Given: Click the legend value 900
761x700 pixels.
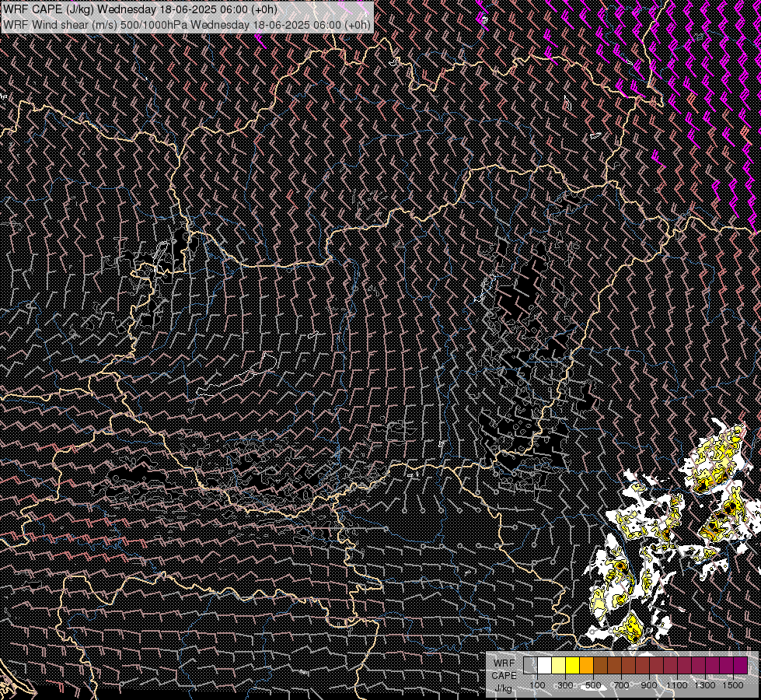Looking at the screenshot, I should 649,685.
